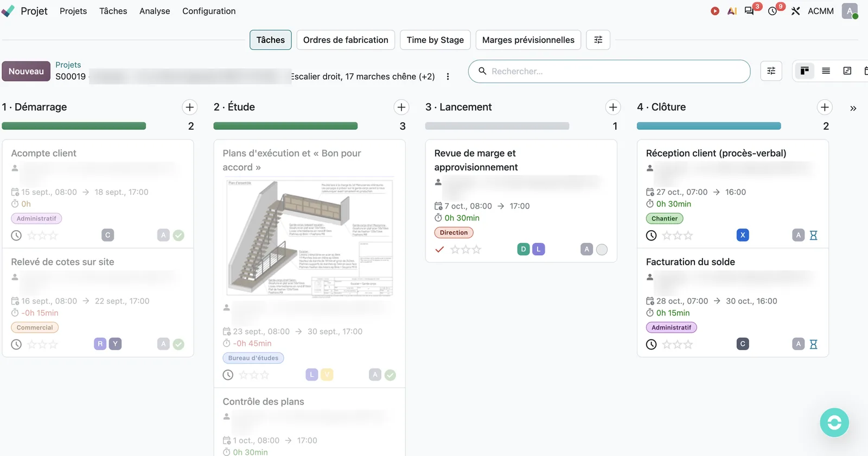Click activity clock on Facturation du solde card
The width and height of the screenshot is (868, 456).
click(651, 344)
